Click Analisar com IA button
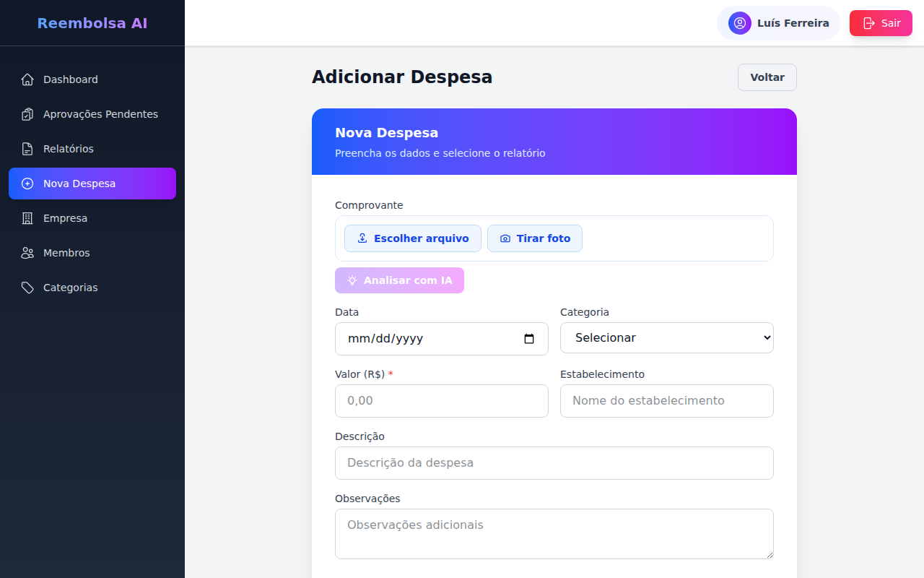Screen dimensions: 924x578 click(x=399, y=280)
